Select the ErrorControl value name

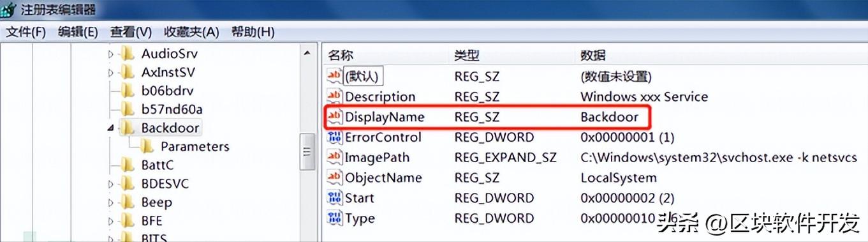point(383,137)
